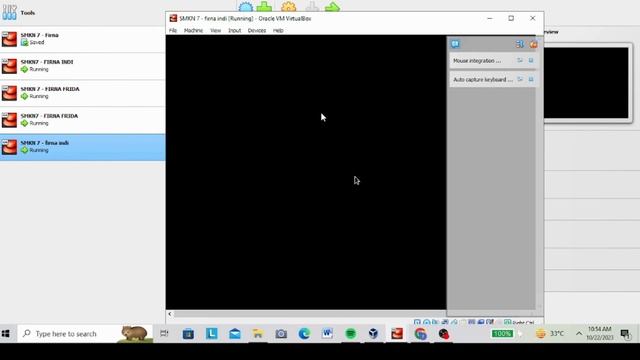Click the blue icon beside the orange one

point(520,44)
